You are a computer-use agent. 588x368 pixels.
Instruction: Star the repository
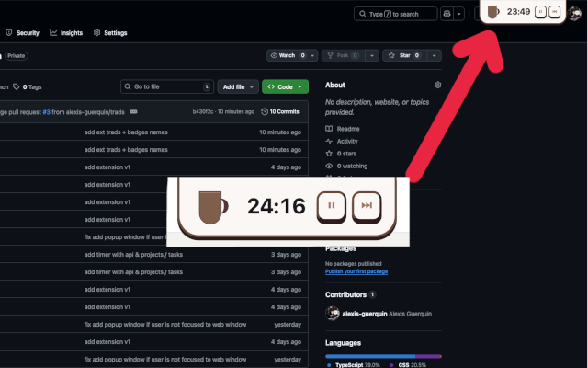[x=404, y=55]
